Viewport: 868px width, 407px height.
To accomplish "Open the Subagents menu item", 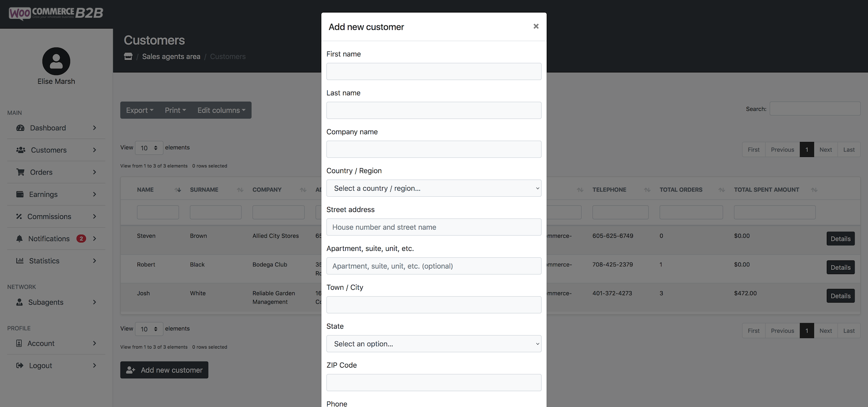I will point(46,303).
